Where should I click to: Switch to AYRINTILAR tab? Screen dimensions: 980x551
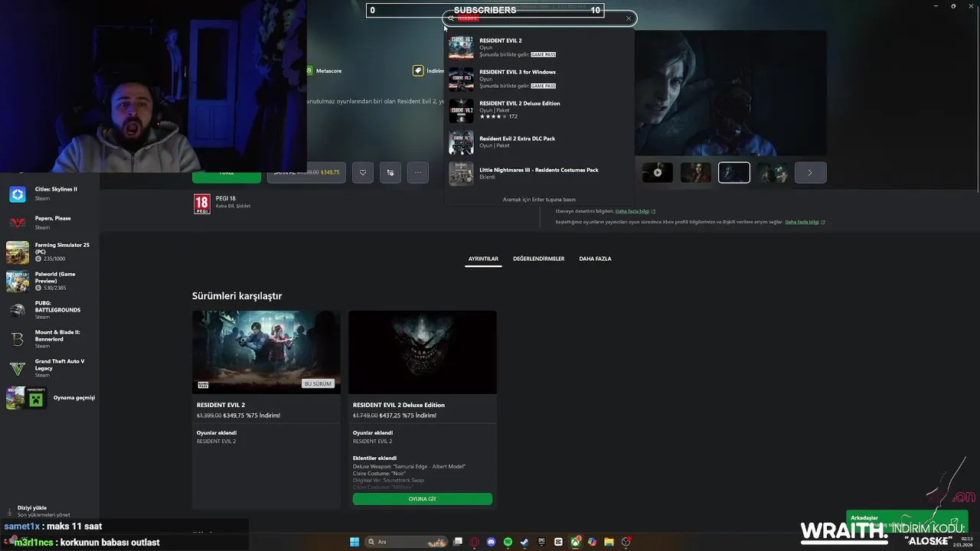(483, 259)
